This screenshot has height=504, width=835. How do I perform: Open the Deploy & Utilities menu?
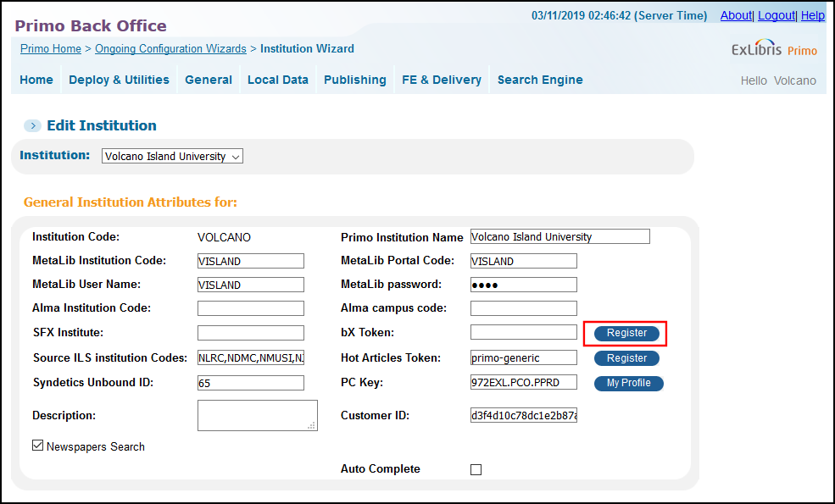pos(119,80)
